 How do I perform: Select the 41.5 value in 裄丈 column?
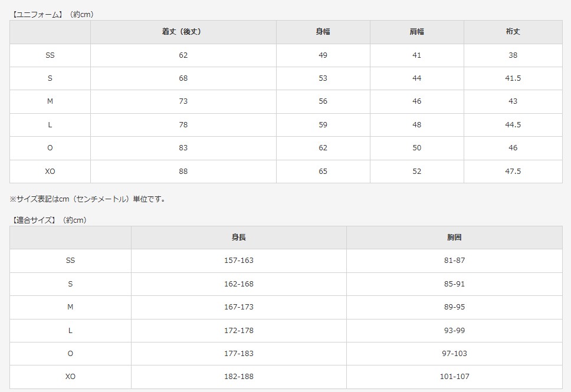tap(513, 78)
